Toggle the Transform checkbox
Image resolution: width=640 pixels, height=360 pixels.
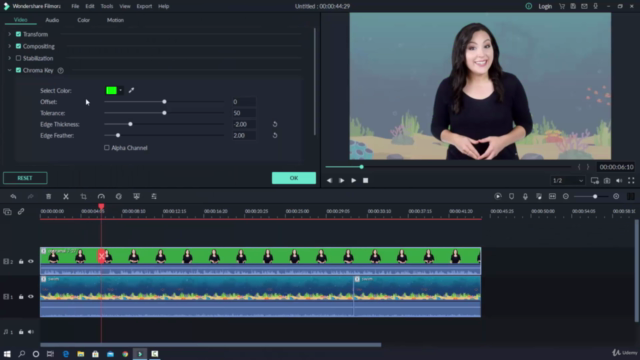[18, 34]
